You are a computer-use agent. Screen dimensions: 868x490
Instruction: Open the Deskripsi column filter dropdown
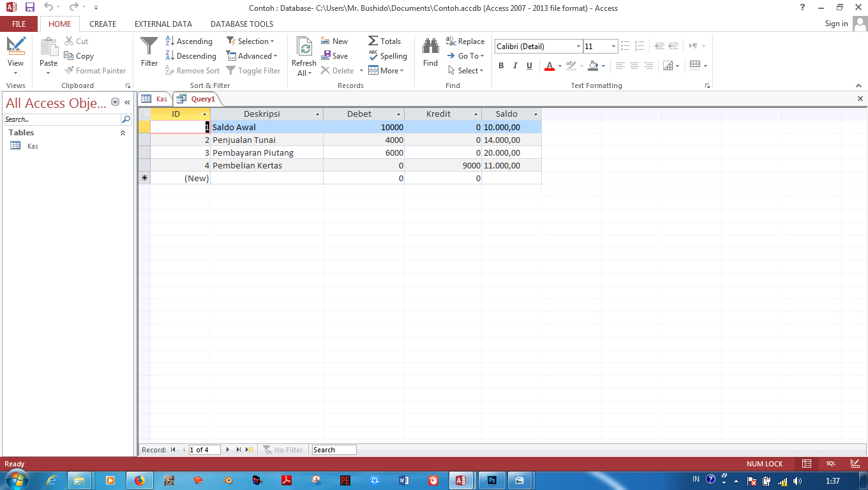[317, 114]
